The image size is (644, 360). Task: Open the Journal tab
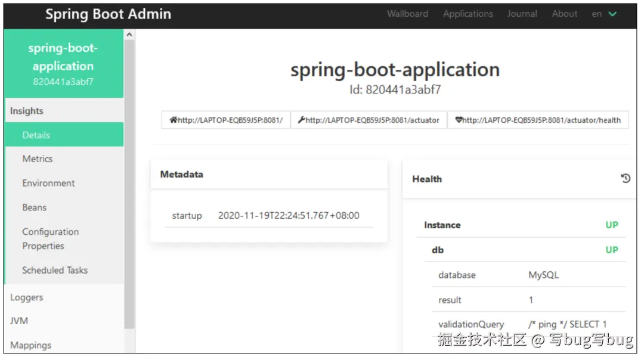point(522,14)
